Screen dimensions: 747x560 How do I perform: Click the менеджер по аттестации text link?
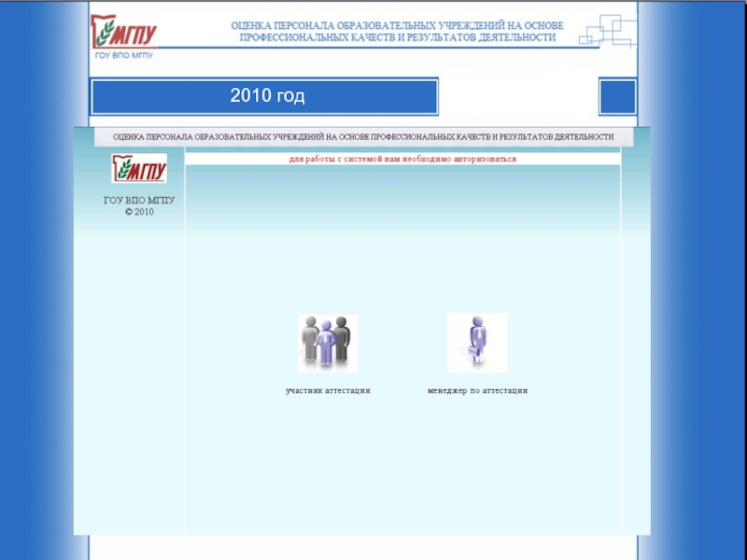coord(477,390)
